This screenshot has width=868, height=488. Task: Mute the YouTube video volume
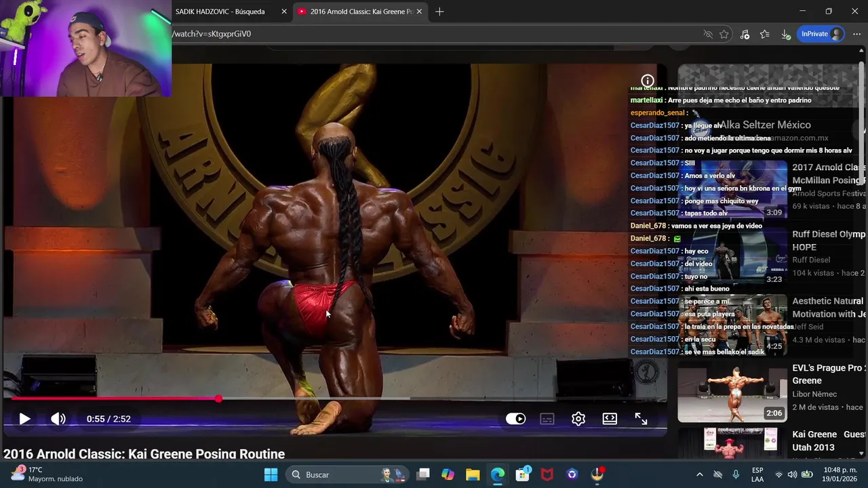point(58,419)
